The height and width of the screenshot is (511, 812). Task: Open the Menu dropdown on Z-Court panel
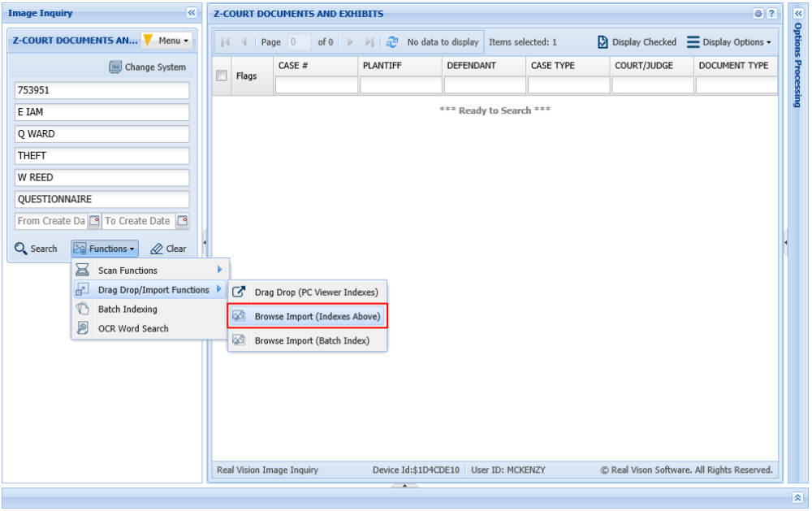coord(171,40)
